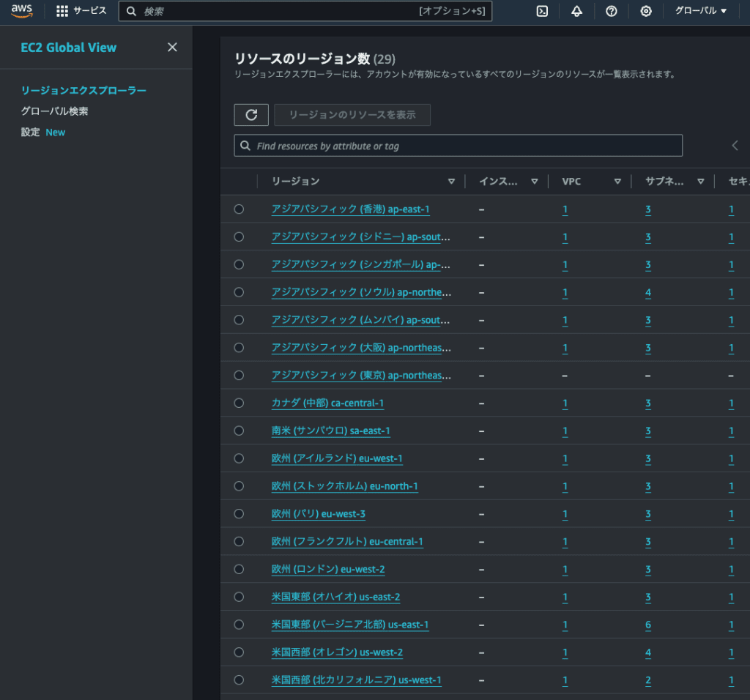750x700 pixels.
Task: Open 南米 (サンパウロ) sa-east-1 link
Action: pos(330,431)
